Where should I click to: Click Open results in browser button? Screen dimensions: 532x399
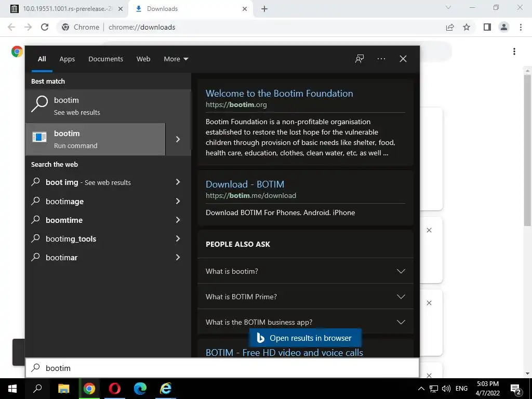(x=305, y=338)
